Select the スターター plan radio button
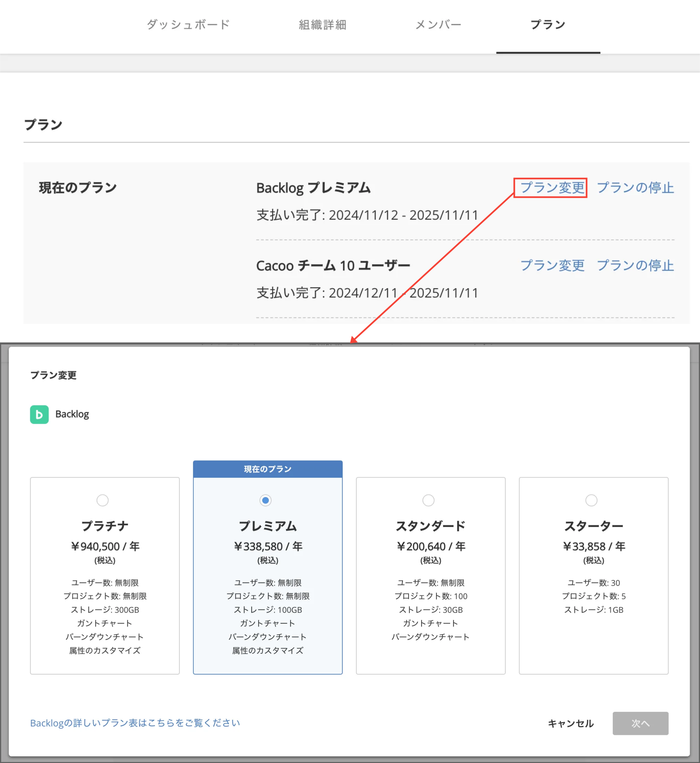 coord(591,500)
